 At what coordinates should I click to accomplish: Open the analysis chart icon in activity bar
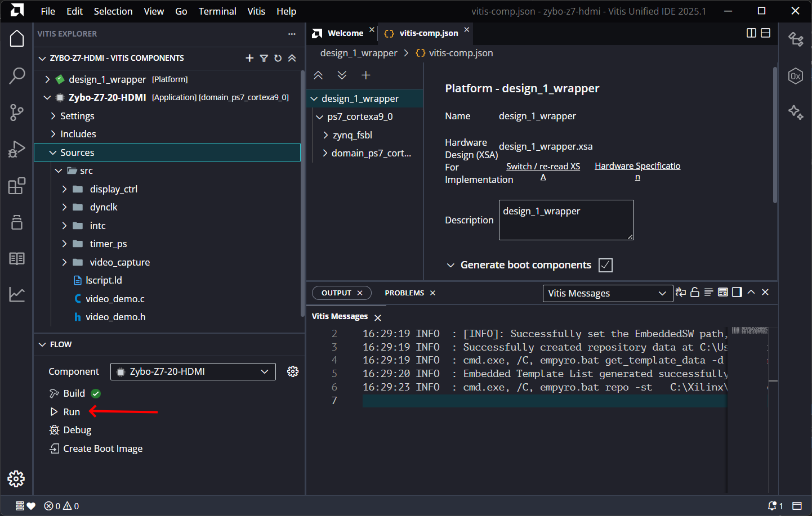[17, 294]
